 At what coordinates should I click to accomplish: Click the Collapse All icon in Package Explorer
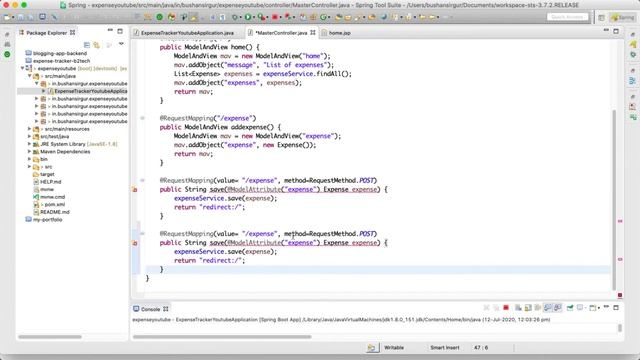tap(87, 45)
